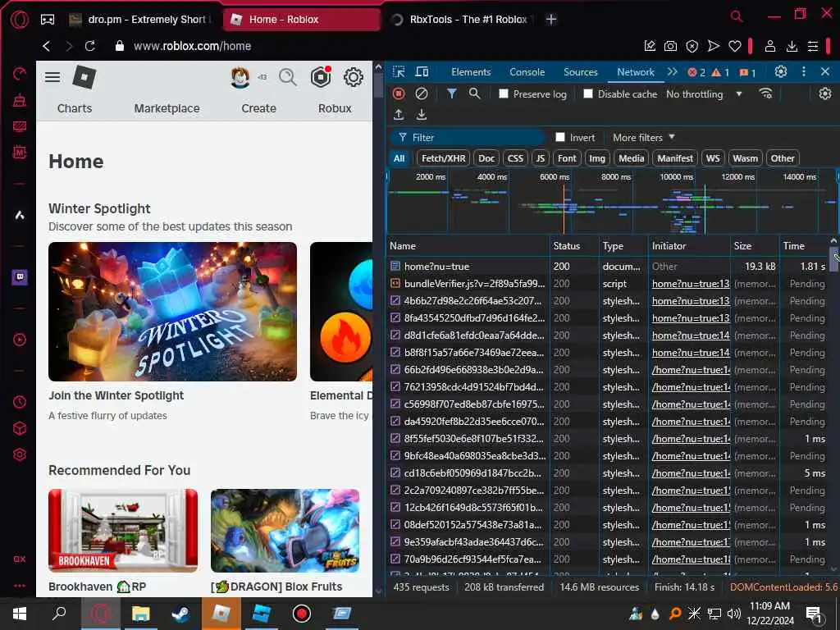Screen dimensions: 840x630
Task: Expand the More filters dropdown
Action: pyautogui.click(x=643, y=138)
